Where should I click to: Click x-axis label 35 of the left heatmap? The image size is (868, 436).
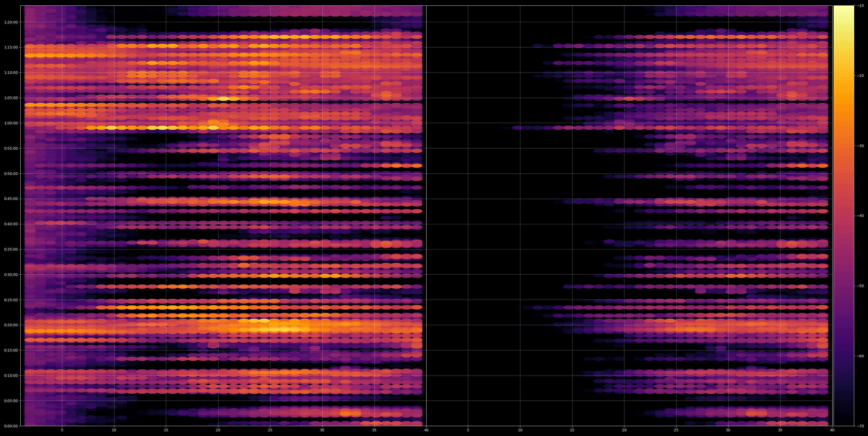click(x=374, y=430)
